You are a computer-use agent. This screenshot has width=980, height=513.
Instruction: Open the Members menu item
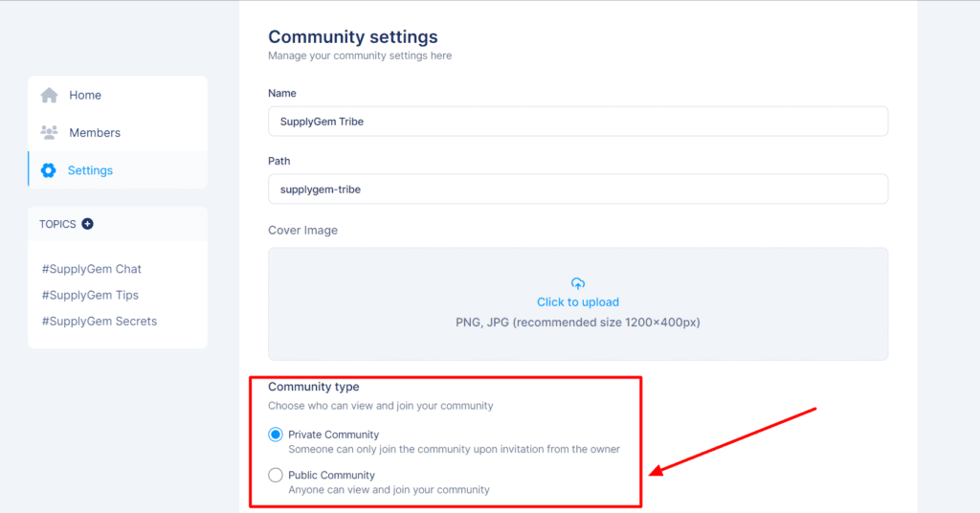118,132
